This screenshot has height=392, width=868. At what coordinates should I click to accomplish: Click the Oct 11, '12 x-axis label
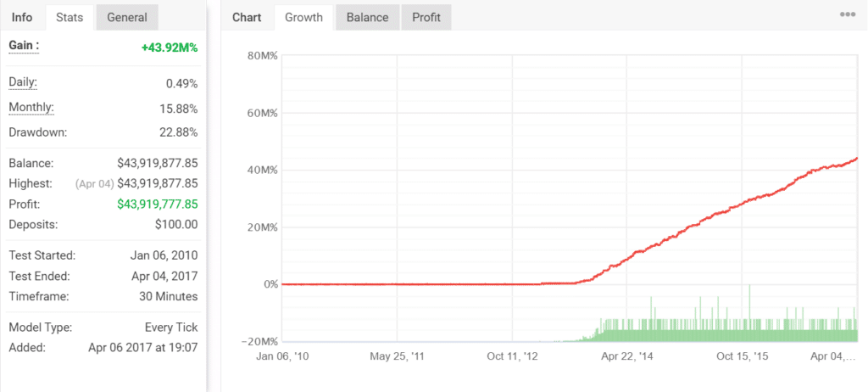click(x=512, y=356)
